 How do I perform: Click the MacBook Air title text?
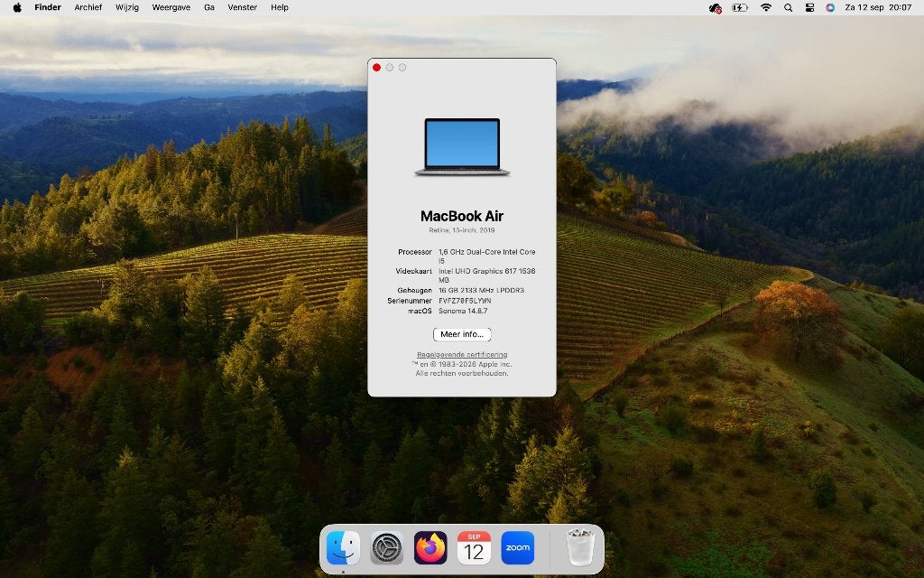(x=462, y=216)
